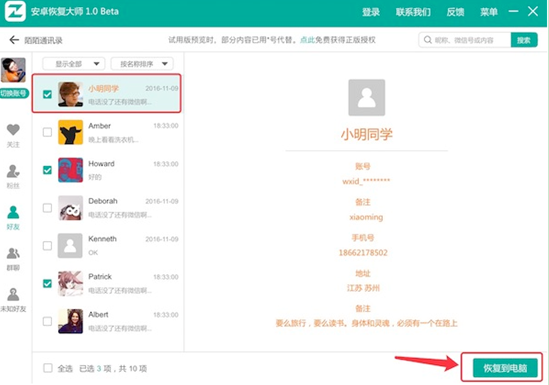Click the 江苏 苏州 address text
This screenshot has width=549, height=385.
coord(363,288)
